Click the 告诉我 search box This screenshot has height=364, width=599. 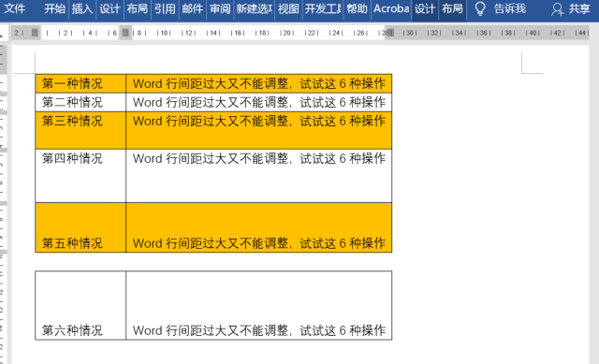pyautogui.click(x=509, y=8)
